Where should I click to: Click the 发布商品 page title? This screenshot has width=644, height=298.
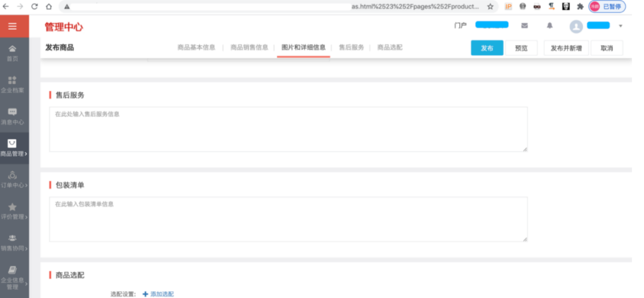[x=60, y=48]
